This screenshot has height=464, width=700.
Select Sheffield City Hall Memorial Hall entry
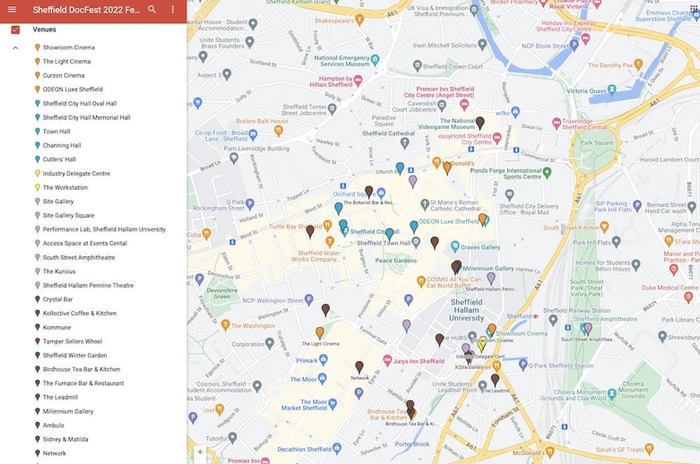coord(87,117)
